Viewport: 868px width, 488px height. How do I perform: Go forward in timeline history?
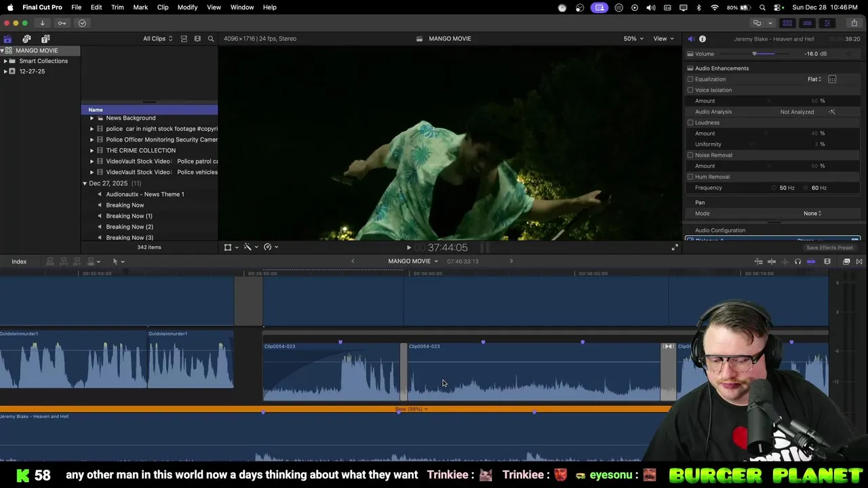511,262
